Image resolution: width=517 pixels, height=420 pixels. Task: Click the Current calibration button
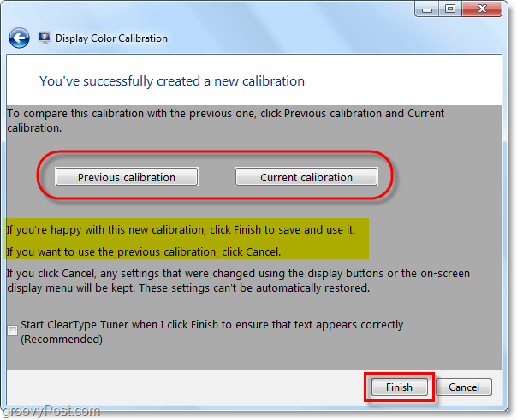click(x=306, y=177)
